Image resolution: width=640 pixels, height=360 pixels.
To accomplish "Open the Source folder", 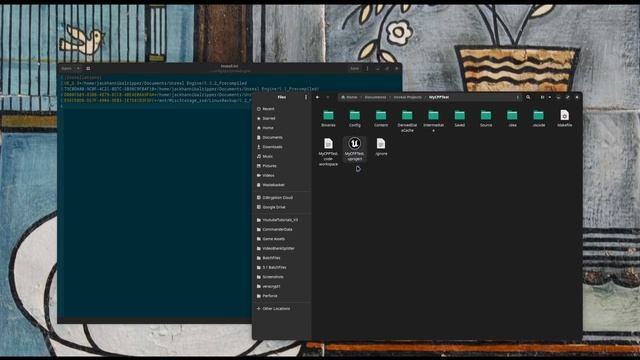I will tap(486, 118).
